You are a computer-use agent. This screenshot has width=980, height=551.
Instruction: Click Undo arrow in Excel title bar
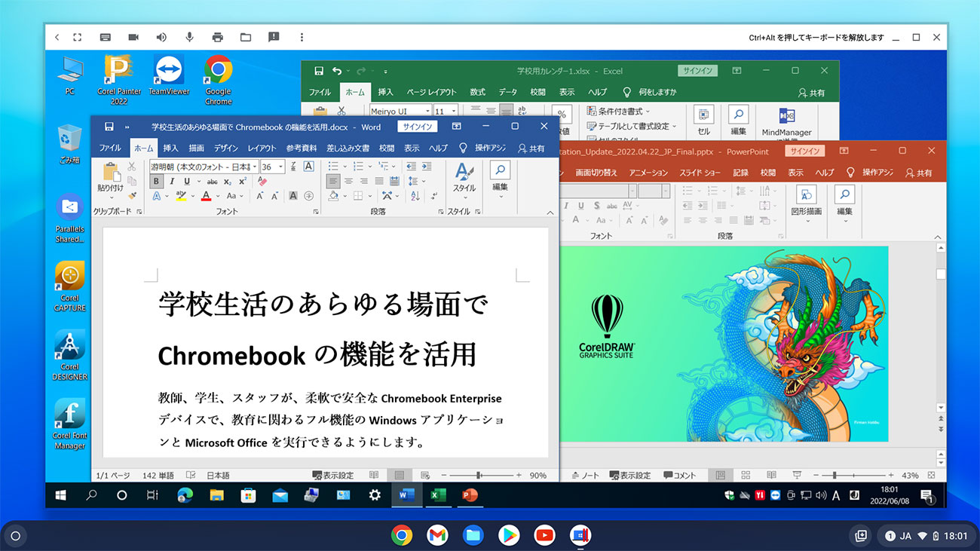click(x=337, y=71)
